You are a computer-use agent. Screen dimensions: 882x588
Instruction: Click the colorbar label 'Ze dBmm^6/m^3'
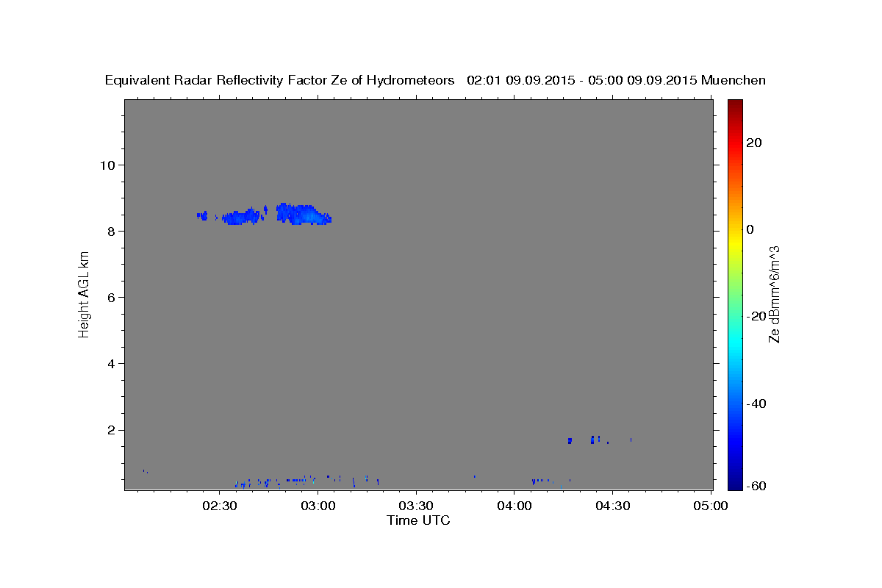[x=774, y=294]
